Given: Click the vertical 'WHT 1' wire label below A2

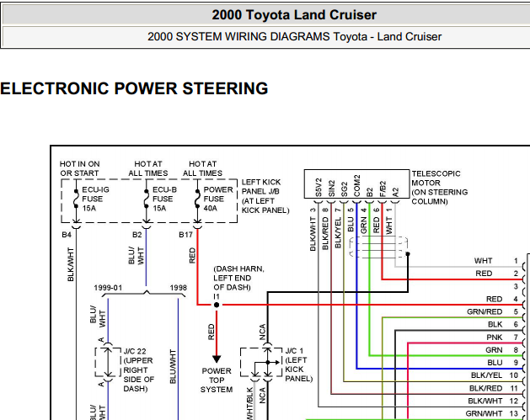Looking at the screenshot, I should pyautogui.click(x=389, y=221).
